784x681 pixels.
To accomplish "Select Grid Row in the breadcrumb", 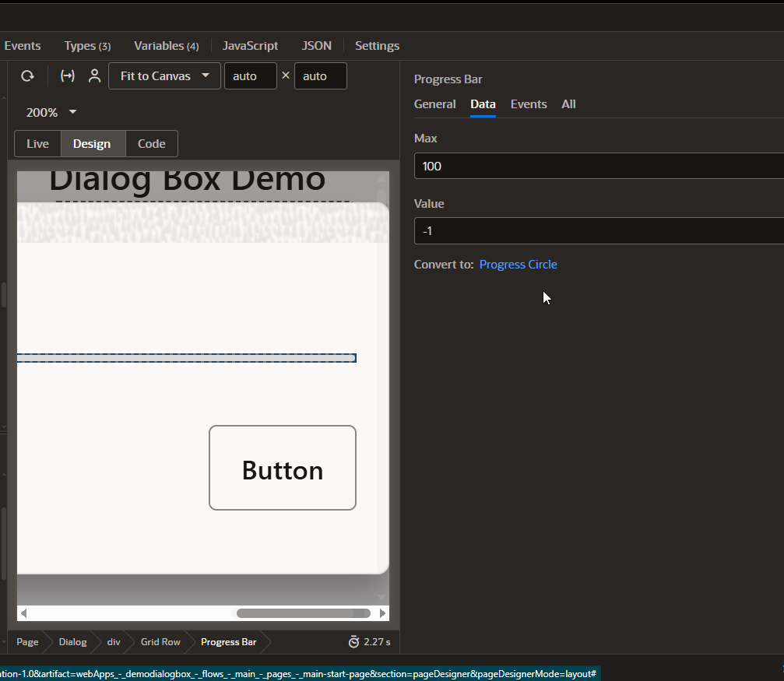I will click(160, 642).
